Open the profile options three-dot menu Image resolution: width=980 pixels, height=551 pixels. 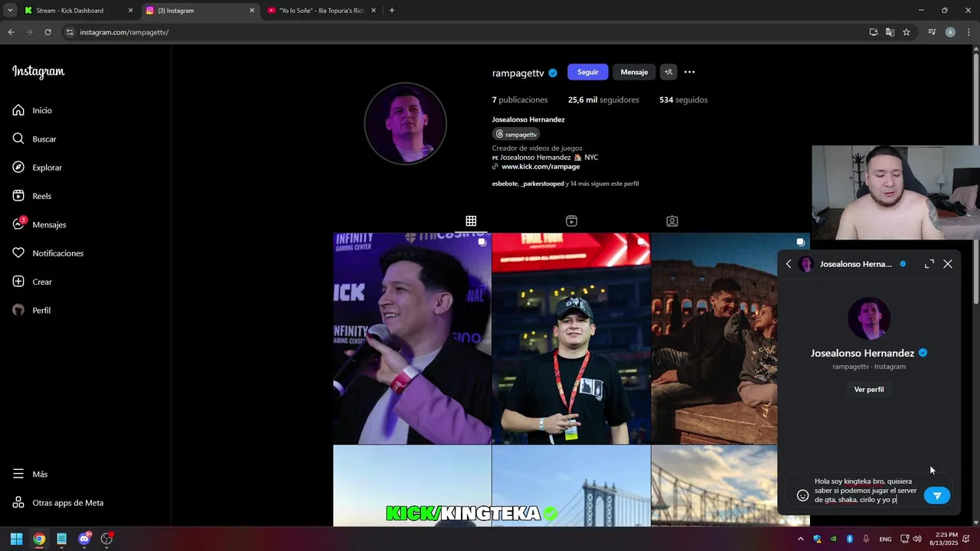click(689, 72)
